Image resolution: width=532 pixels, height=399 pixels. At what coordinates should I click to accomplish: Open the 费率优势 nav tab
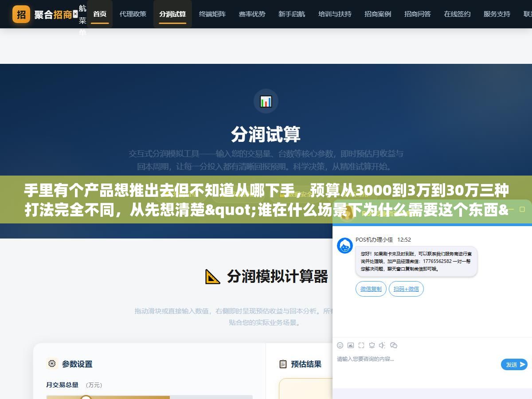click(x=252, y=14)
